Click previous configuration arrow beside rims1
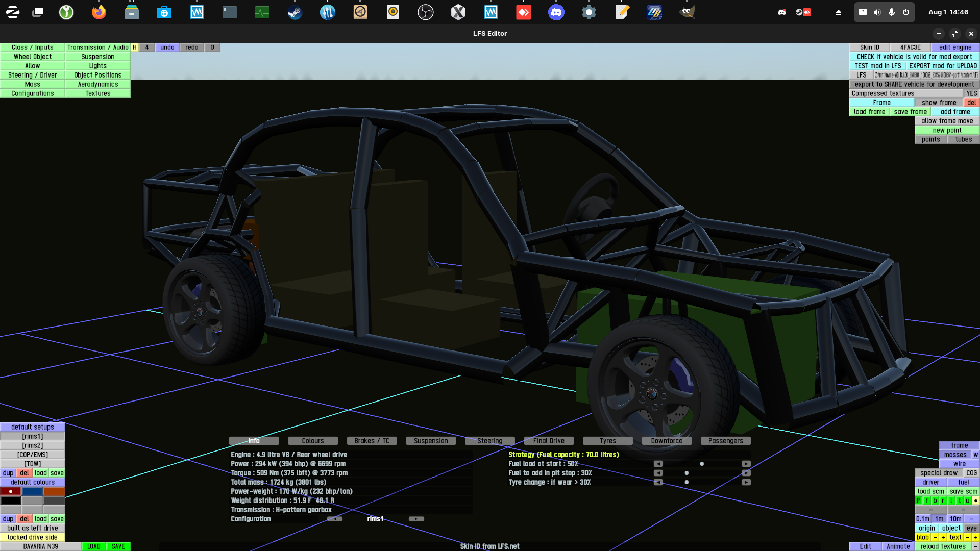This screenshot has height=551, width=980. 335,519
